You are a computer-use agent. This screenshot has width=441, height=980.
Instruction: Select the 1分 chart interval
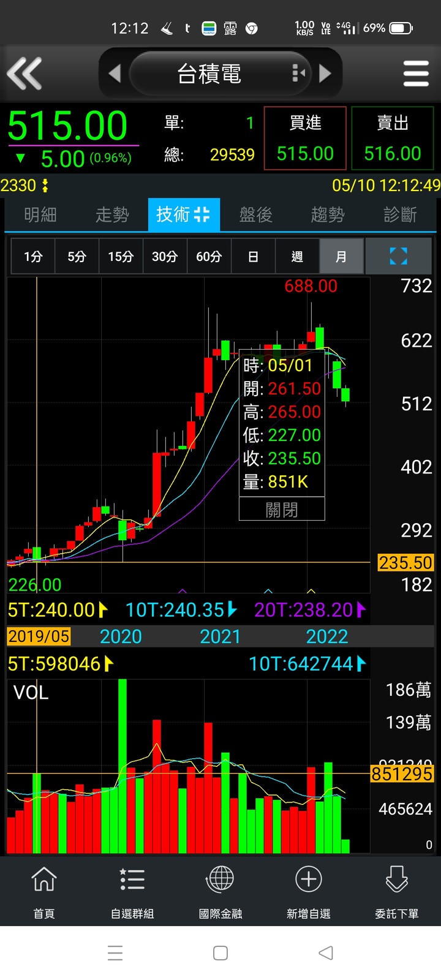(x=33, y=256)
